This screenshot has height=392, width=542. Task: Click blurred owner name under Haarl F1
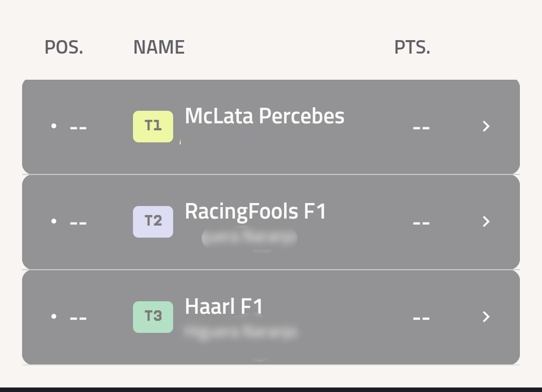click(x=241, y=331)
